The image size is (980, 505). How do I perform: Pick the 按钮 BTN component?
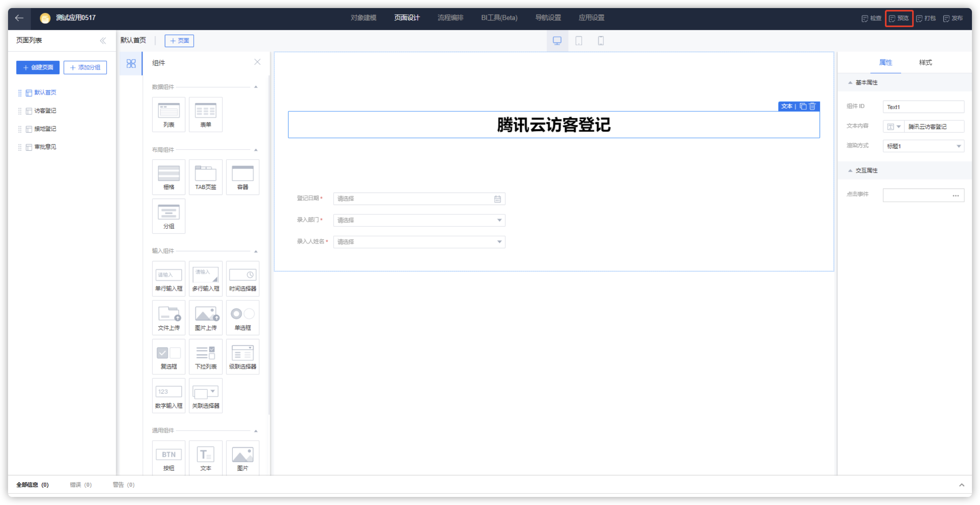(169, 458)
